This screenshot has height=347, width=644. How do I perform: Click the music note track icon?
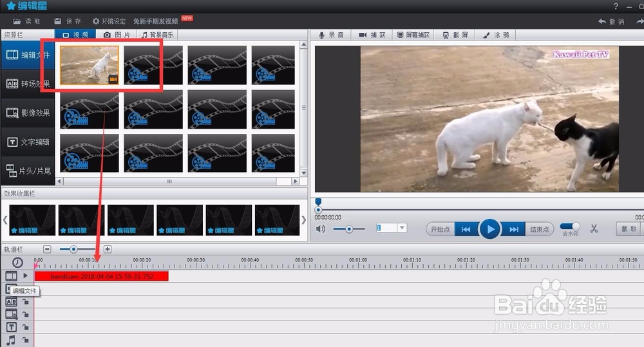pos(11,340)
